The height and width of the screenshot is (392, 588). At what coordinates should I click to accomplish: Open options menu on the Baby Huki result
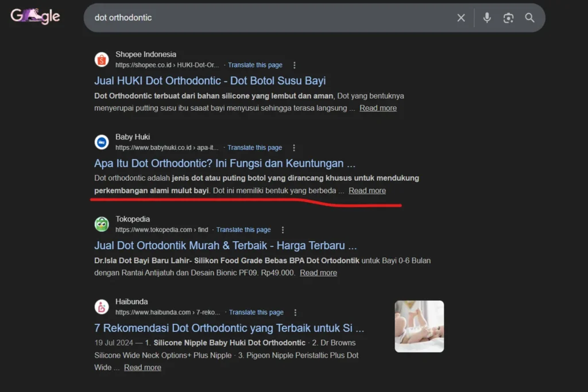pos(294,148)
